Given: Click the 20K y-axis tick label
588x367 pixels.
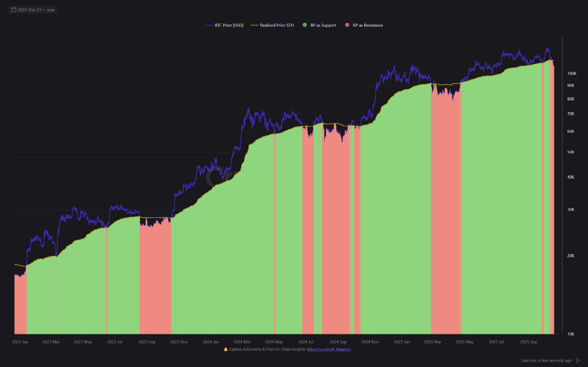Looking at the screenshot, I should [x=571, y=256].
